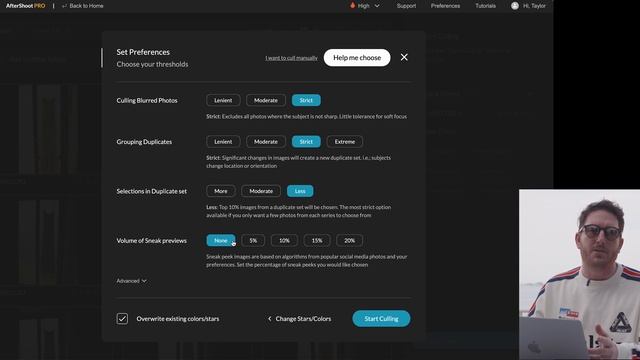Click the Start Culling button
The width and height of the screenshot is (640, 360).
click(381, 319)
